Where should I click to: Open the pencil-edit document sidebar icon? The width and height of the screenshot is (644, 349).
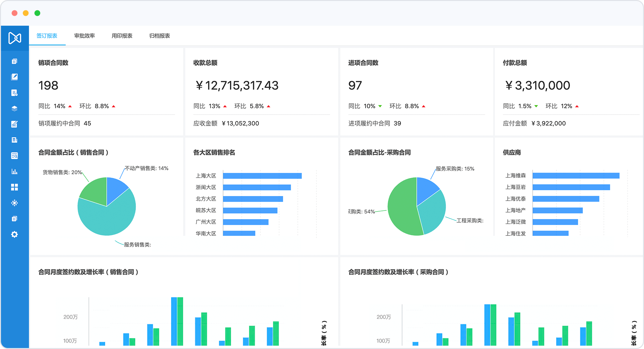pos(14,77)
